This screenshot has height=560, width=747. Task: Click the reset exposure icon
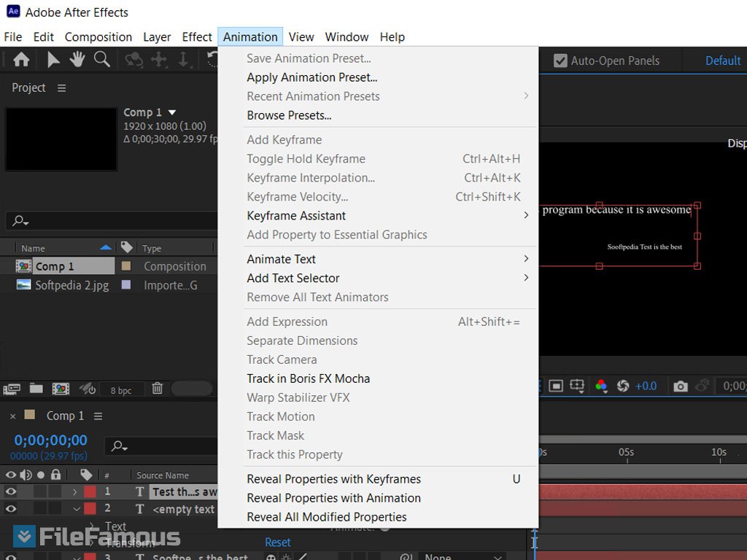pos(623,386)
